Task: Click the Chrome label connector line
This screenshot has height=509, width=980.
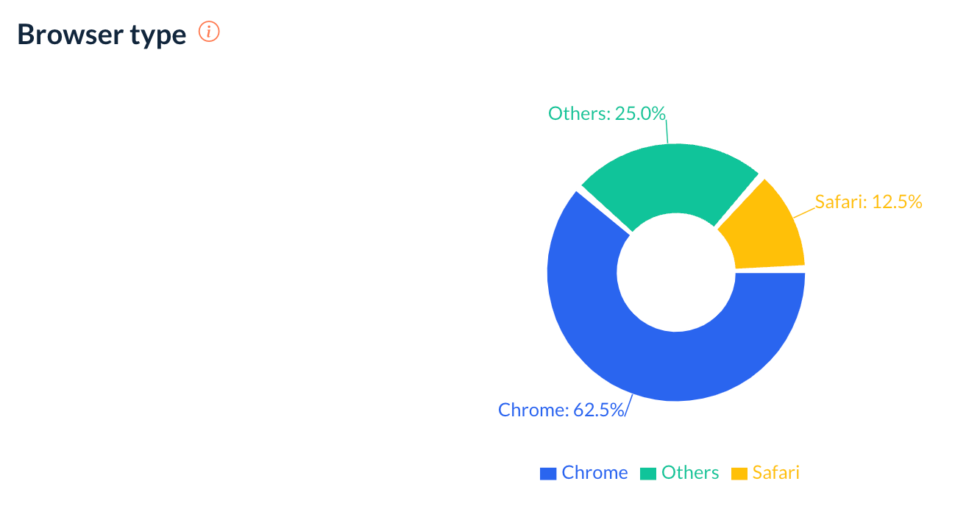Action: 629,406
